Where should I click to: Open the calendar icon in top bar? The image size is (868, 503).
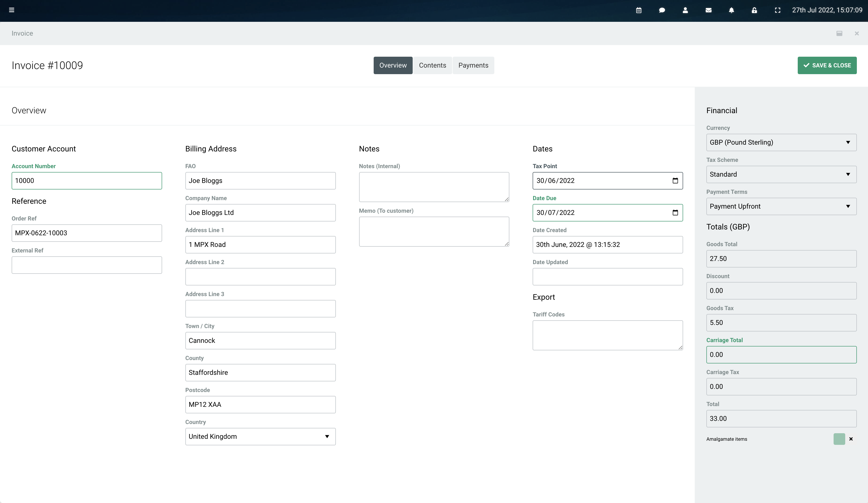click(639, 10)
